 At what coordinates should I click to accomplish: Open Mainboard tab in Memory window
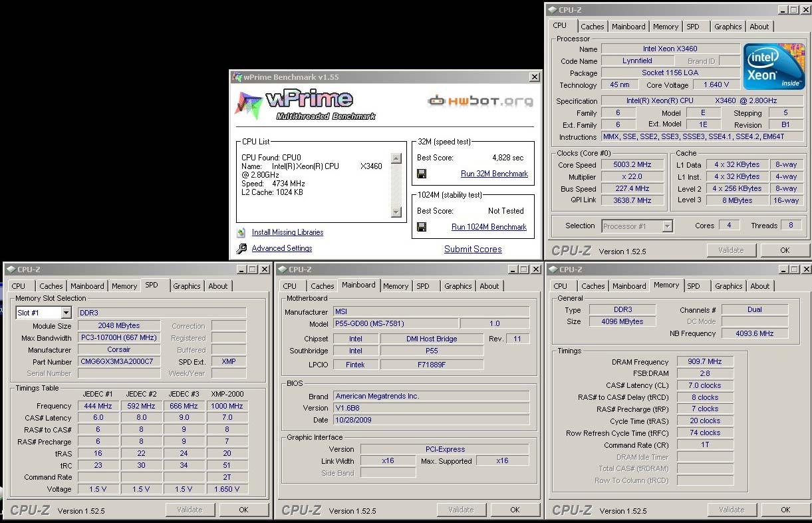629,286
